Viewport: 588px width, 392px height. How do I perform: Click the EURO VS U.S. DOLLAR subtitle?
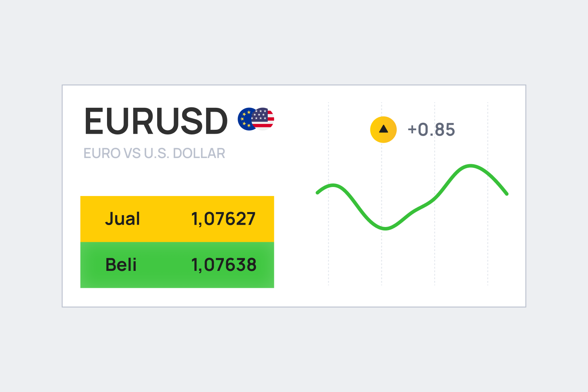[x=154, y=153]
